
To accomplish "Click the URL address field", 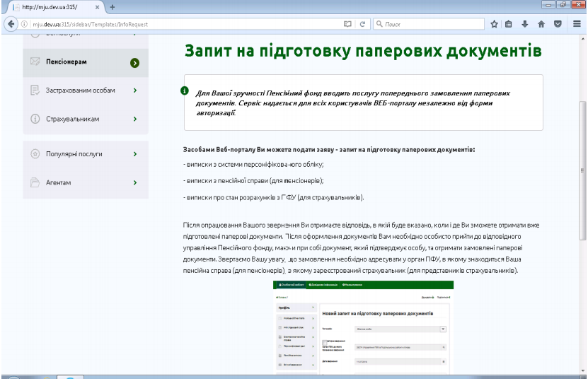I will click(x=186, y=24).
